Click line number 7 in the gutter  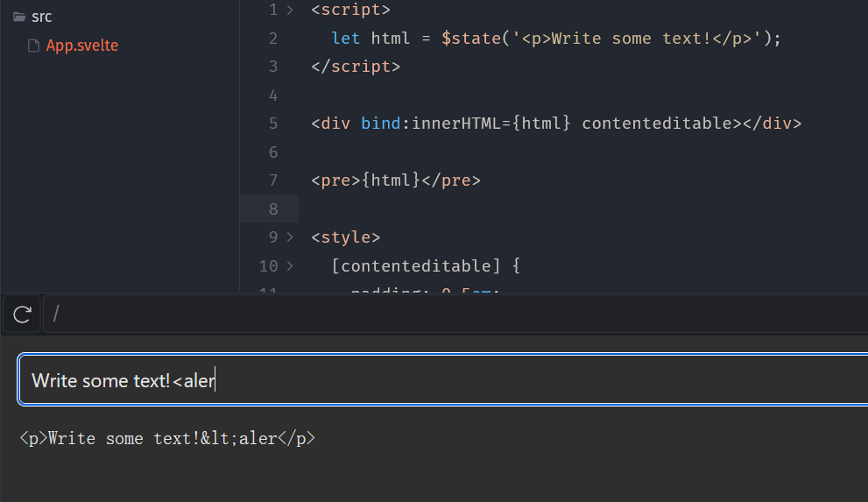point(273,180)
